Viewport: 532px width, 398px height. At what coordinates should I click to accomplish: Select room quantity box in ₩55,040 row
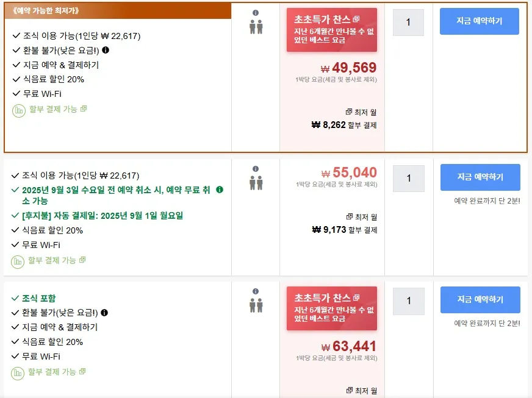pyautogui.click(x=408, y=178)
